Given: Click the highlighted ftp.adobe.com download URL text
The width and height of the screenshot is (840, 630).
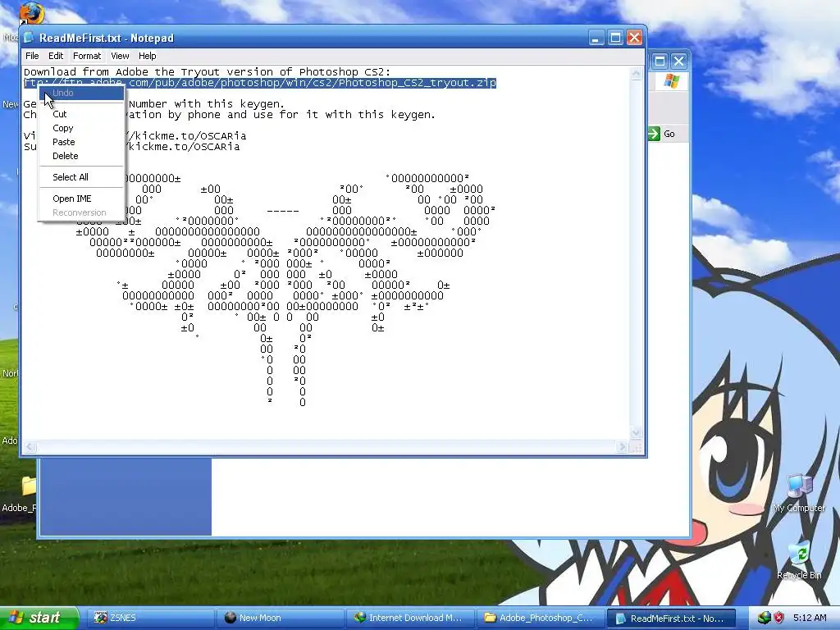Looking at the screenshot, I should [260, 83].
